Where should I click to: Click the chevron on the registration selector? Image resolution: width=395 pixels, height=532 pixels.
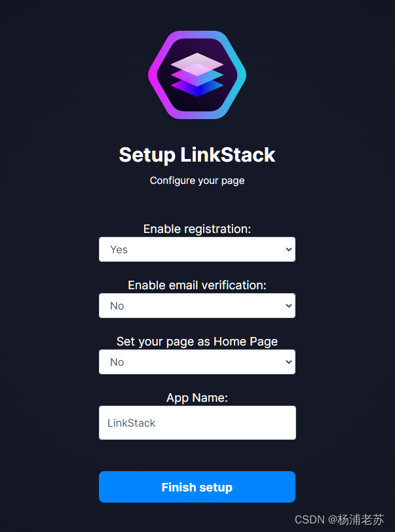[x=288, y=249]
